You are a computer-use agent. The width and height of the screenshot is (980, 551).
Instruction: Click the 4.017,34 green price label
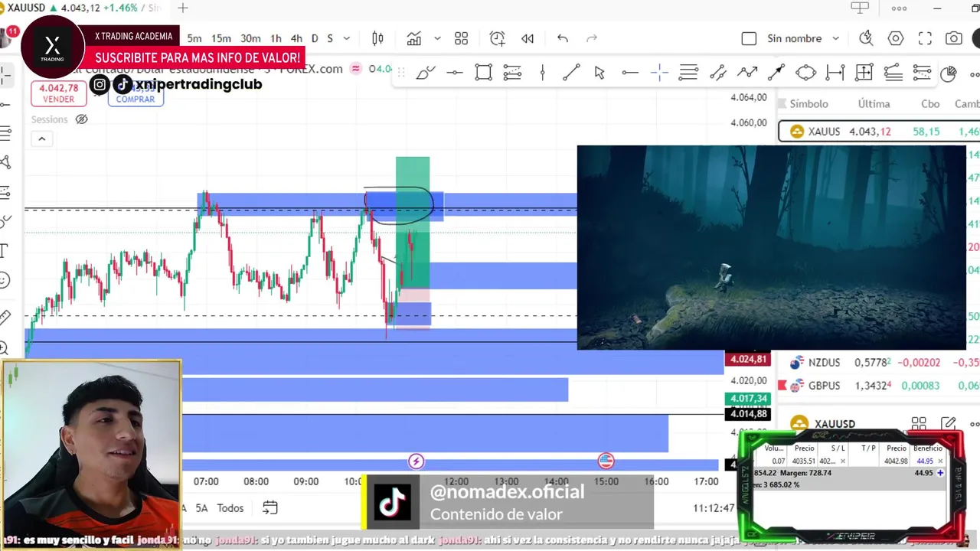coord(748,399)
